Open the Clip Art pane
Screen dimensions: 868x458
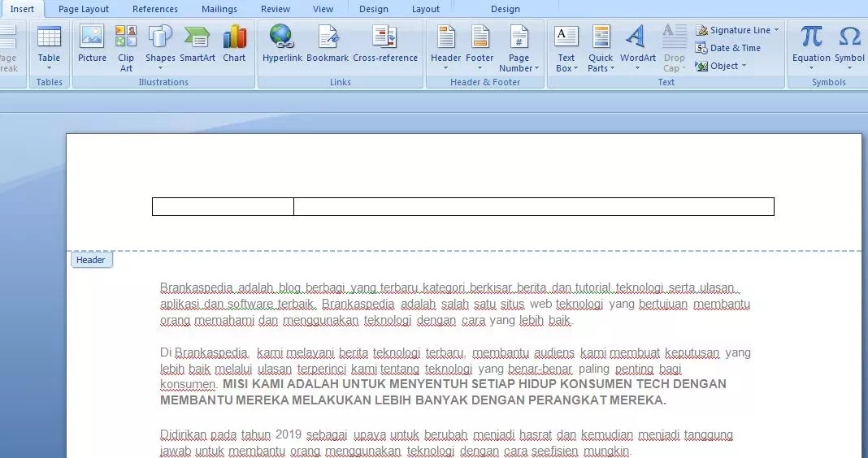pos(126,48)
